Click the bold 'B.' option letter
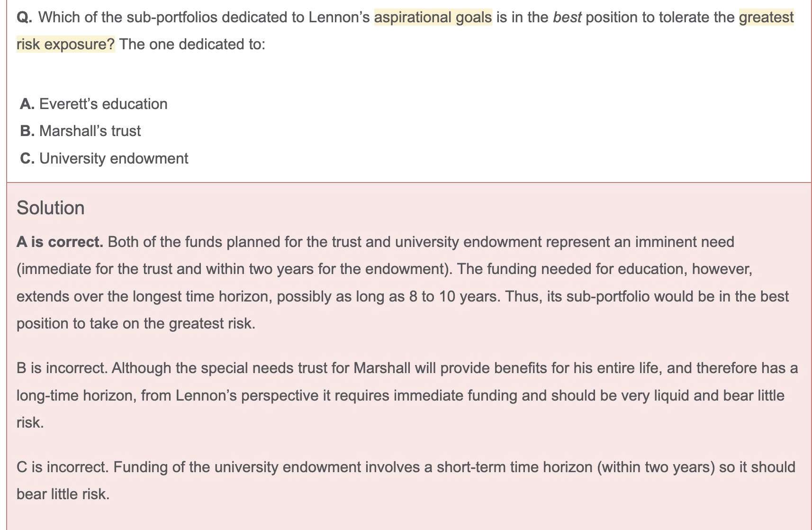 point(27,131)
